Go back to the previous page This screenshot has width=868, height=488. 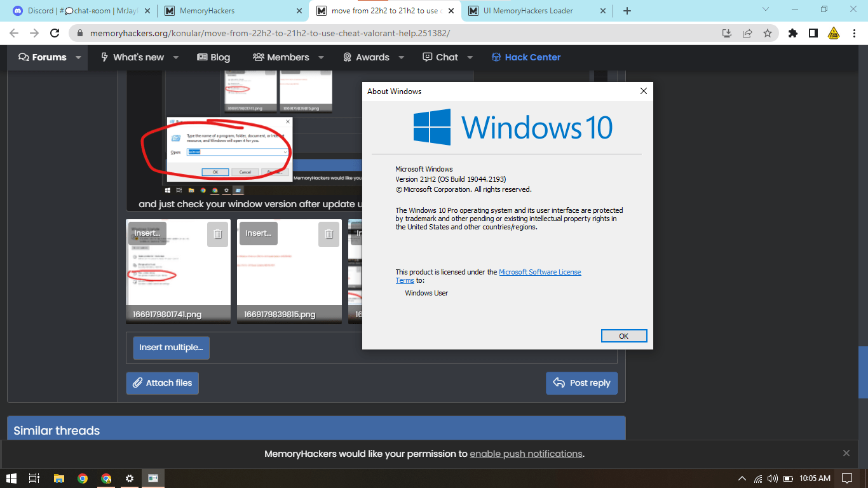click(14, 33)
